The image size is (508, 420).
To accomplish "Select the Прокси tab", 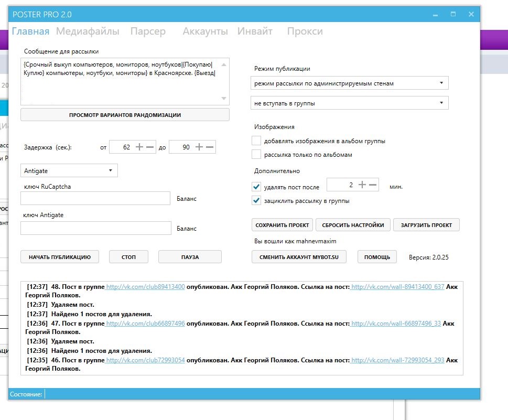I will (x=305, y=31).
